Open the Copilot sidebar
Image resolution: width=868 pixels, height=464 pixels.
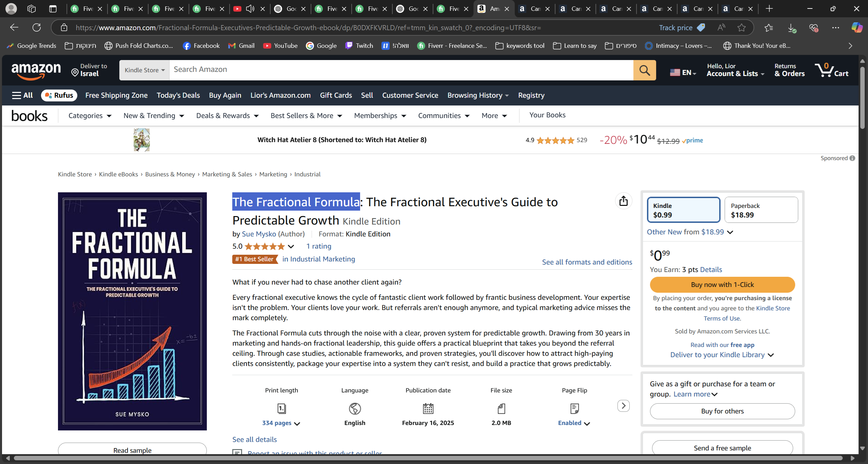click(x=857, y=27)
